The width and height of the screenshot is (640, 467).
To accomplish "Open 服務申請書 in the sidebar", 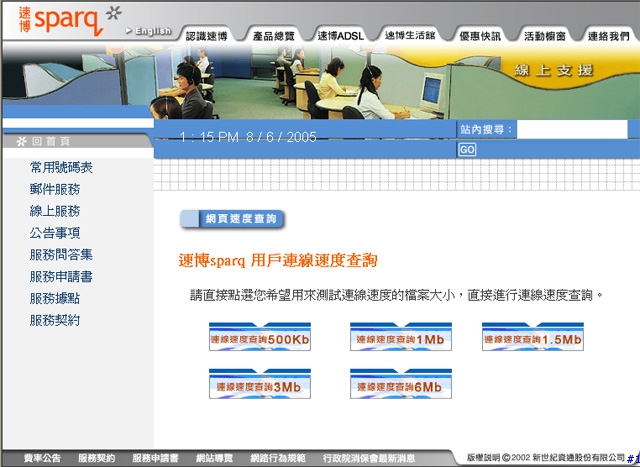I will coord(61,276).
